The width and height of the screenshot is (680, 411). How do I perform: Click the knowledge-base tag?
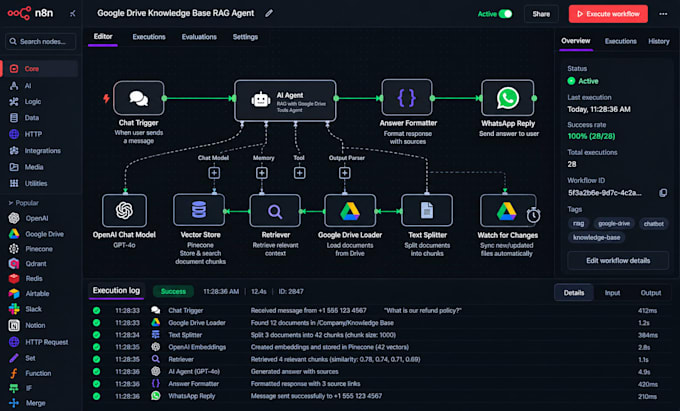coord(596,237)
